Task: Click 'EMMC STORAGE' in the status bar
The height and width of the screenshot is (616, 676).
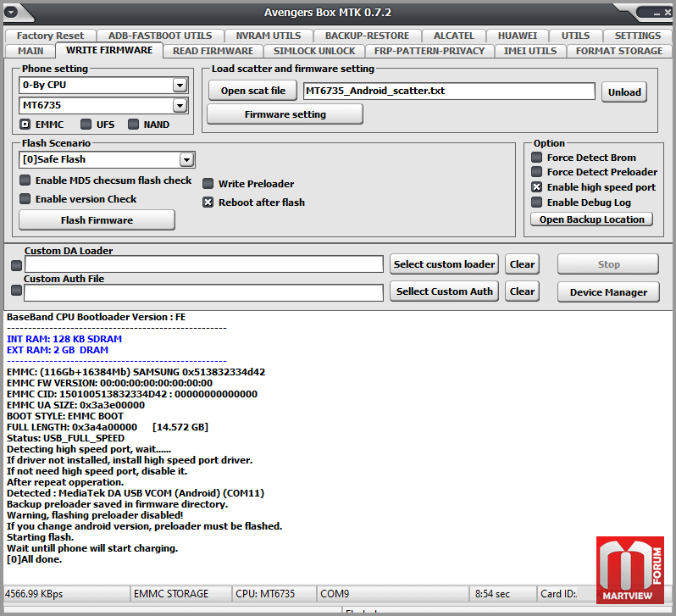Action: 171,594
